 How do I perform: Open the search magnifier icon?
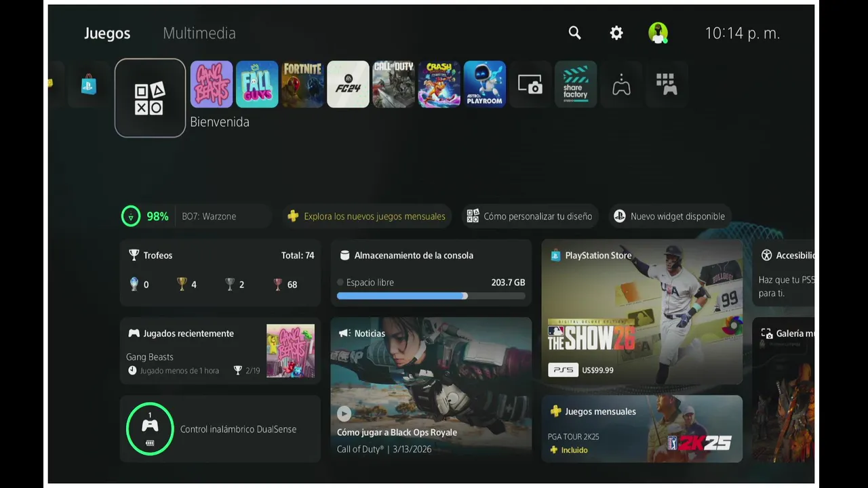point(574,33)
